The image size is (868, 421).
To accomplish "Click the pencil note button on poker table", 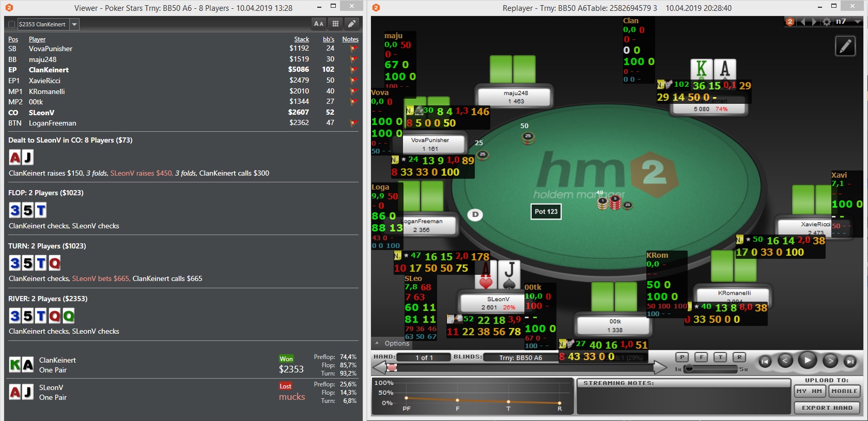I will coord(845,46).
